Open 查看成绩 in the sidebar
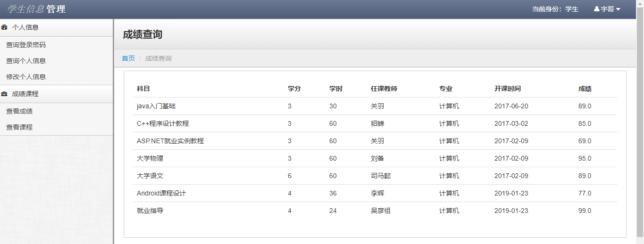Screen dimensions: 644x244 tap(19, 111)
